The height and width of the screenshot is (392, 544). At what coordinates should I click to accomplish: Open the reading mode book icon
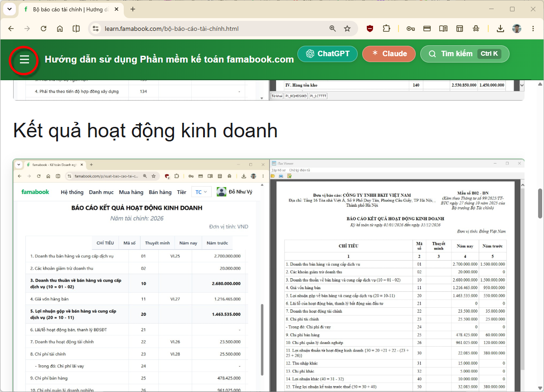(443, 29)
